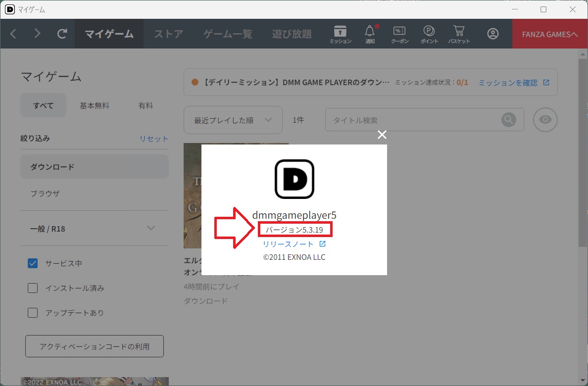588x386 pixels.
Task: Go forward with the right arrow icon
Action: 37,34
